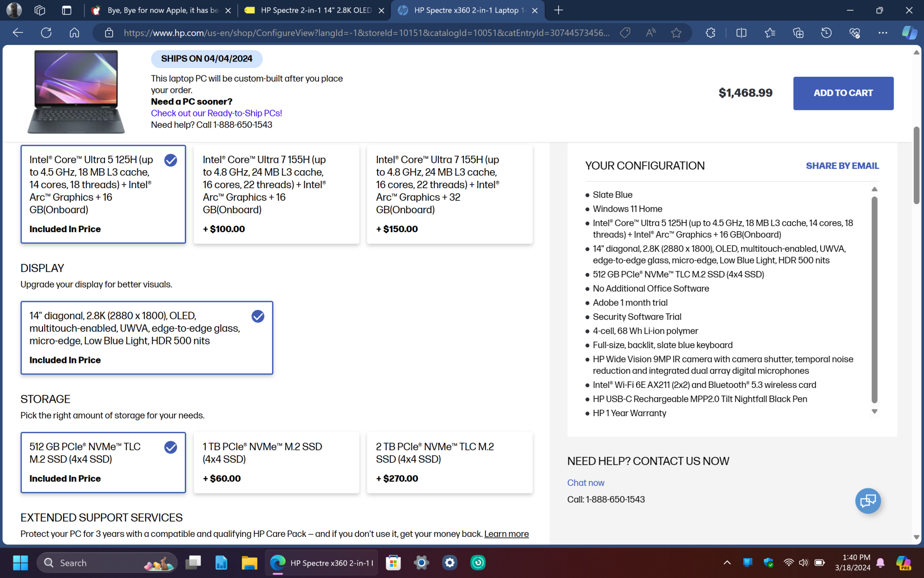Click the ADD TO CART button
Viewport: 924px width, 578px height.
coord(843,93)
